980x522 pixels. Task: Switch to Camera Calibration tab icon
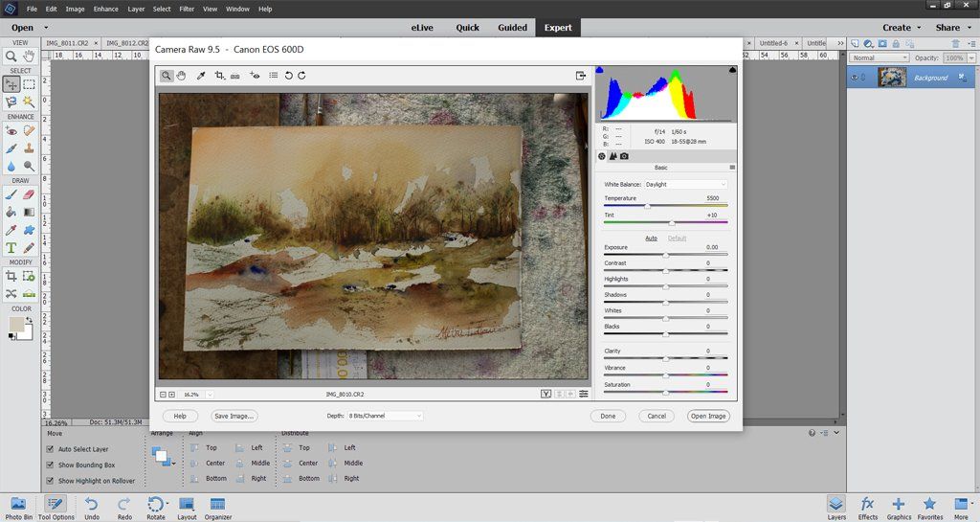click(624, 156)
